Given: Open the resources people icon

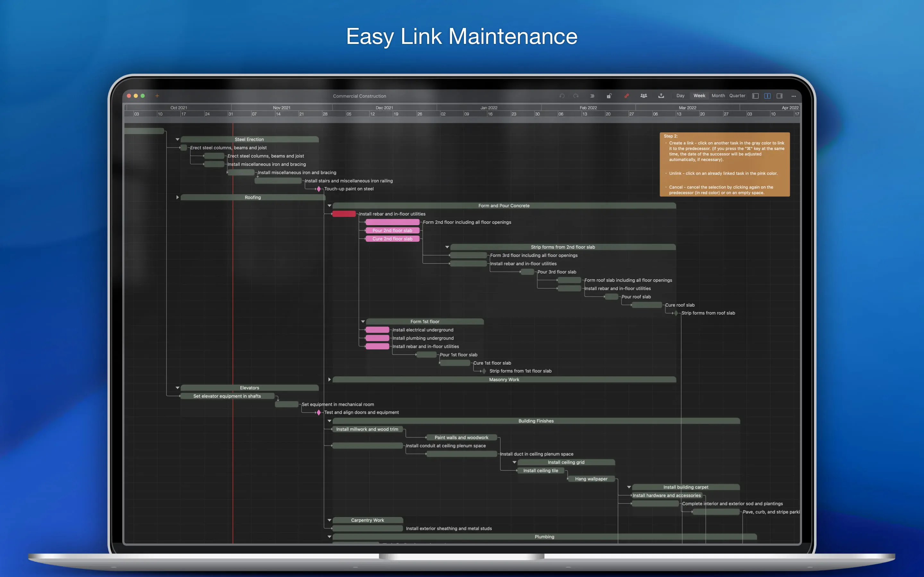Looking at the screenshot, I should (644, 96).
